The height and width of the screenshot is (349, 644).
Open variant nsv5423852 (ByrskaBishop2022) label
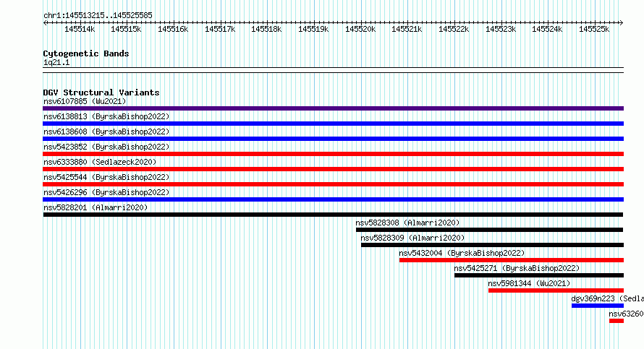point(106,147)
